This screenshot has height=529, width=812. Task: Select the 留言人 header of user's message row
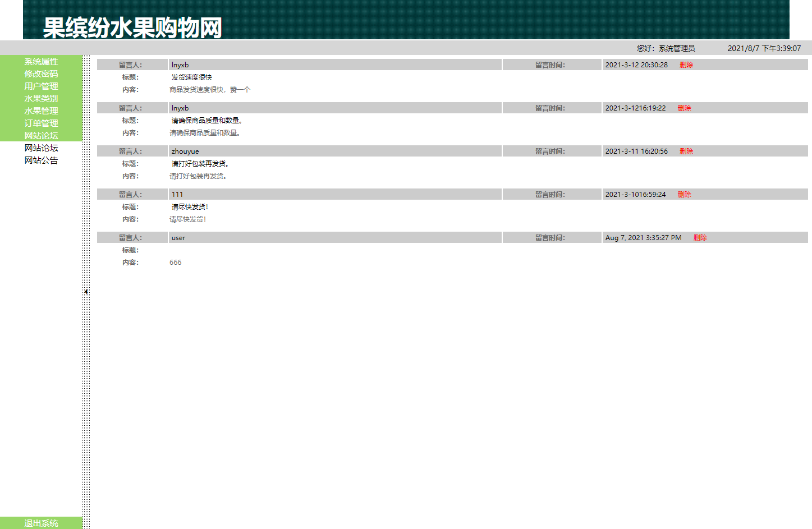pos(130,237)
